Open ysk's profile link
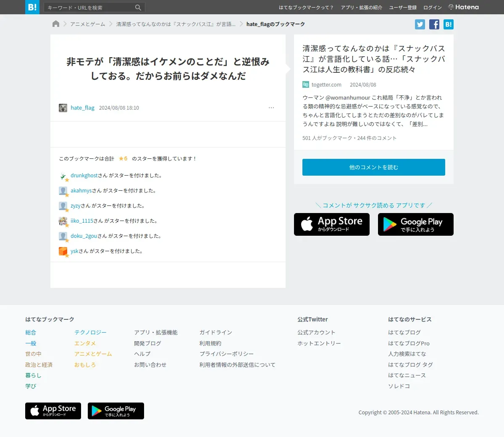The height and width of the screenshot is (437, 504). click(x=74, y=251)
